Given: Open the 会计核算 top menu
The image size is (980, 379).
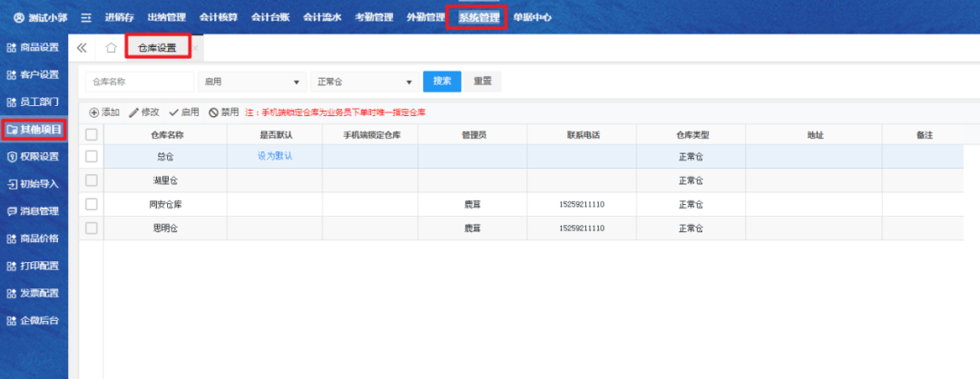Looking at the screenshot, I should (218, 17).
